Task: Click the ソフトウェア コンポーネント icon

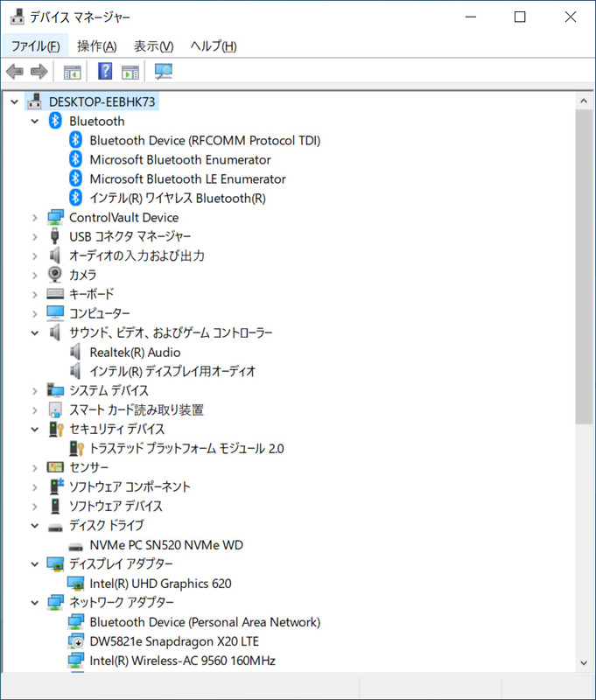Action: 57,486
